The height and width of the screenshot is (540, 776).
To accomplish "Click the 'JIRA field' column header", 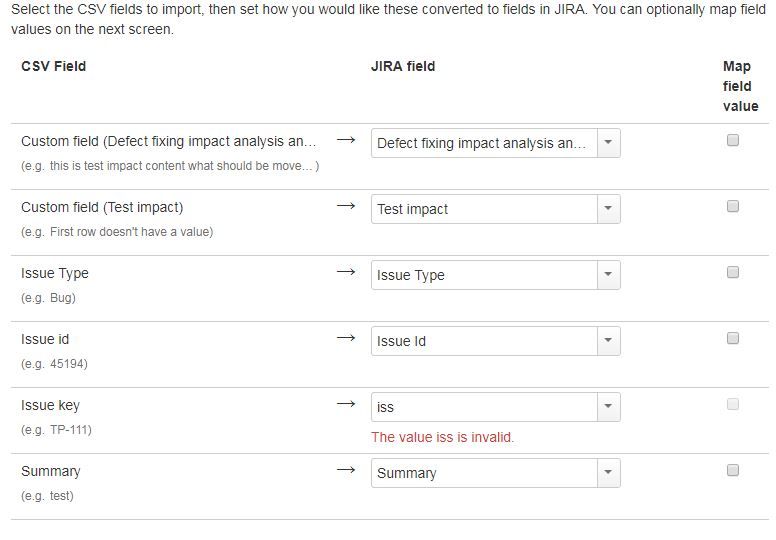I will coord(403,66).
